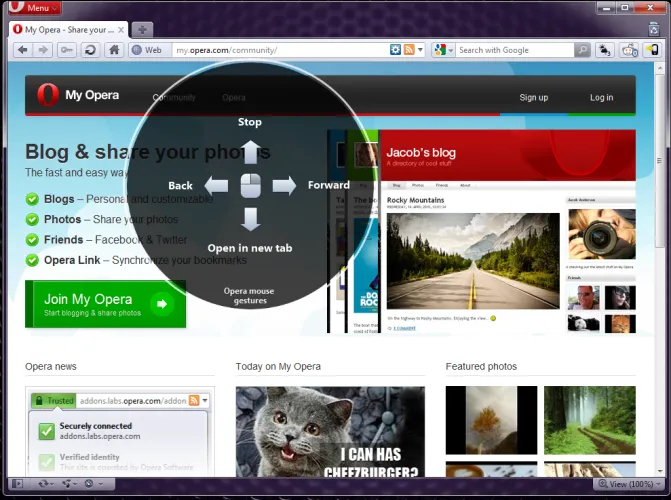The image size is (671, 500).
Task: Click the RSS feed icon in address bar
Action: 409,50
